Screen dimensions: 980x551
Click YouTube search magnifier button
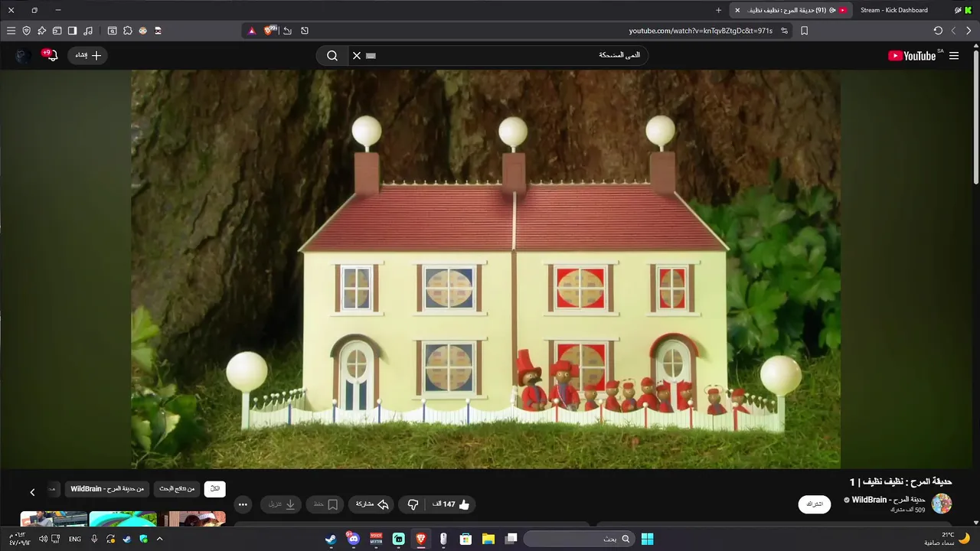332,55
